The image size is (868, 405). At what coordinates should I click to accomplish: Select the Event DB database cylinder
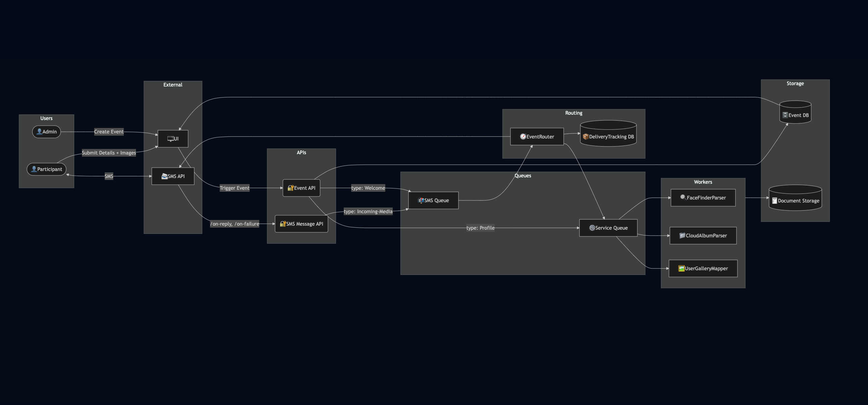[x=795, y=112]
